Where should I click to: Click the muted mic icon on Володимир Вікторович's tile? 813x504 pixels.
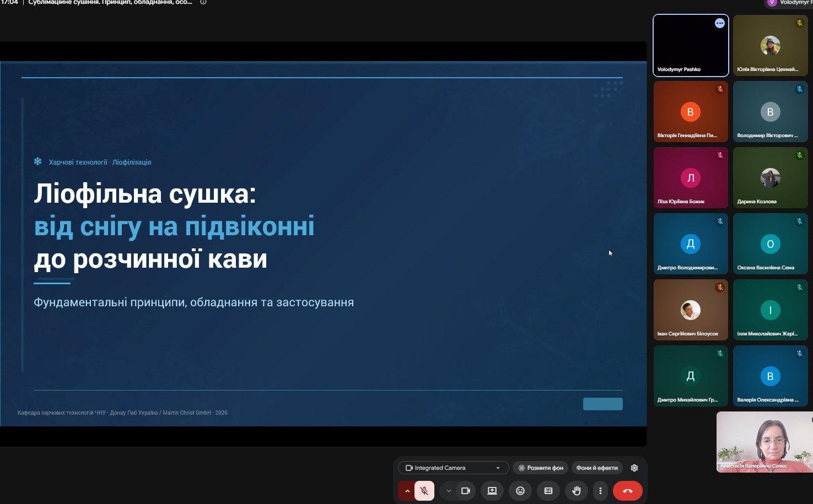click(799, 89)
